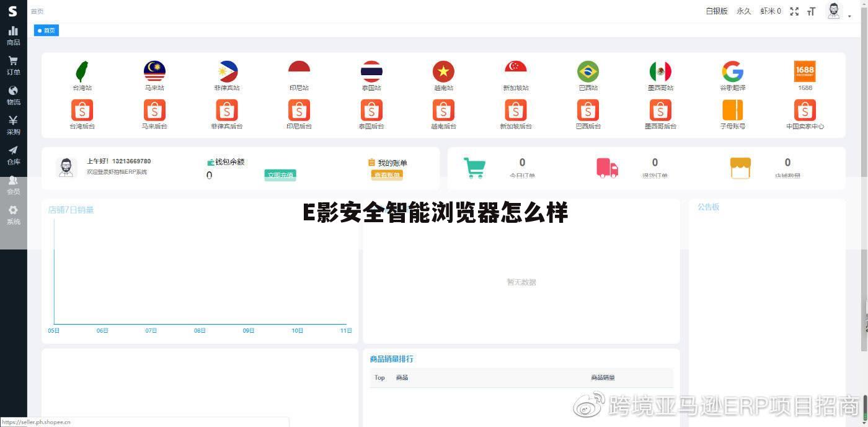
Task: Click the 白银版 plan label
Action: pos(717,11)
